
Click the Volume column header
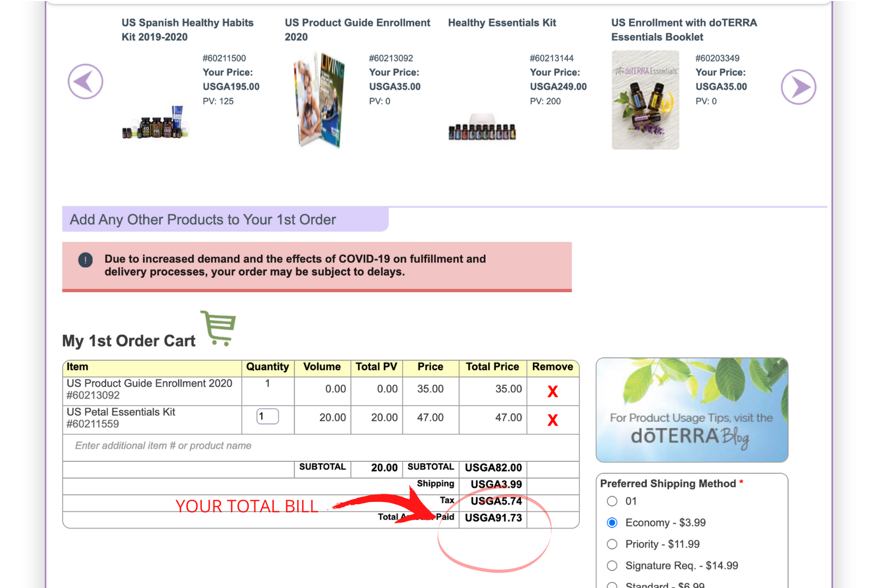click(322, 367)
